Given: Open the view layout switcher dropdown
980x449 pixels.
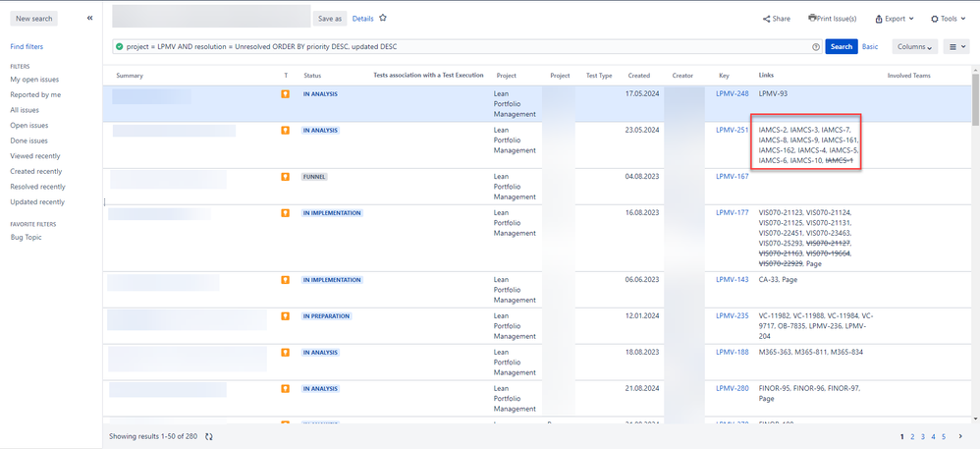Looking at the screenshot, I should pyautogui.click(x=956, y=47).
